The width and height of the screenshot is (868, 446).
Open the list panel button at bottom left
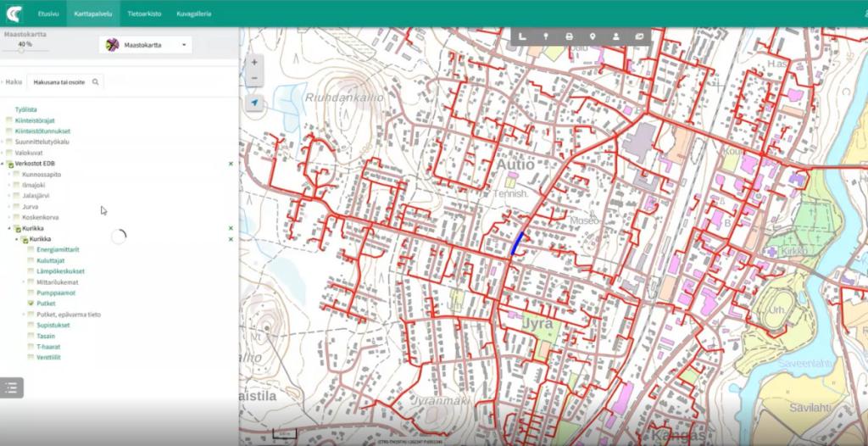pyautogui.click(x=11, y=387)
